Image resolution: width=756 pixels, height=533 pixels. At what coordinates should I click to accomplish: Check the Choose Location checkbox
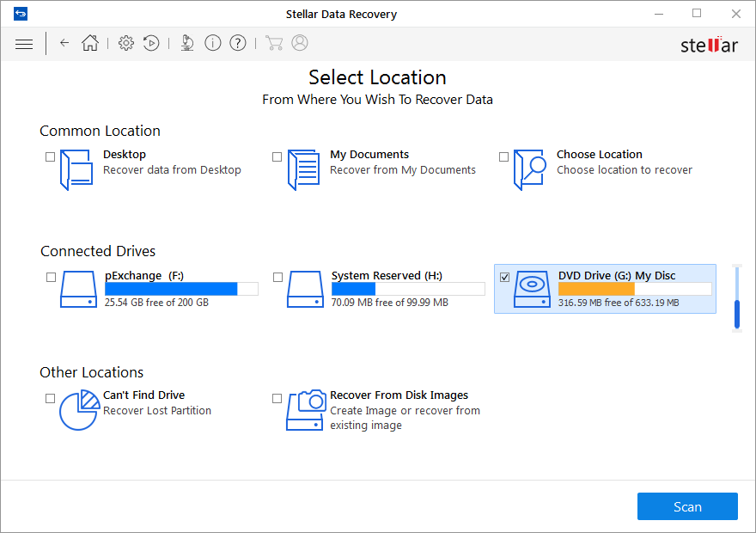(x=503, y=156)
